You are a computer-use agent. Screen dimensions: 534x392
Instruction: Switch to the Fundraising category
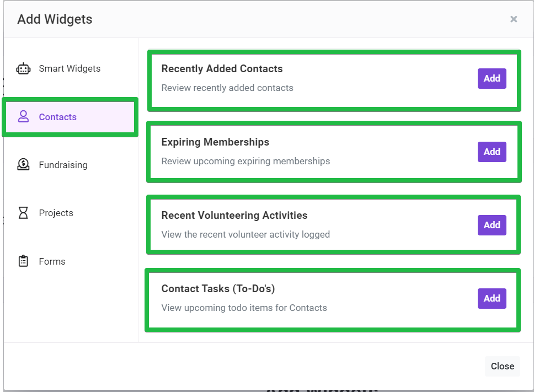(x=71, y=165)
